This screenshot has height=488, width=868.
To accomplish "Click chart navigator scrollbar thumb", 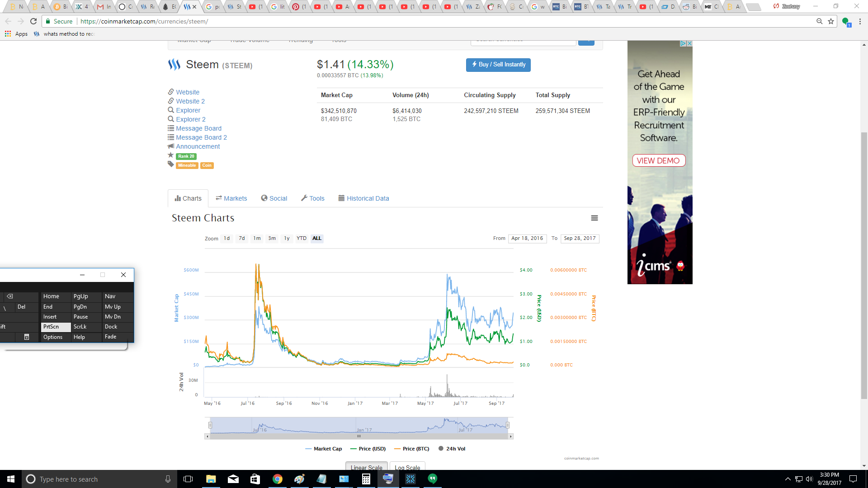I will tap(359, 436).
